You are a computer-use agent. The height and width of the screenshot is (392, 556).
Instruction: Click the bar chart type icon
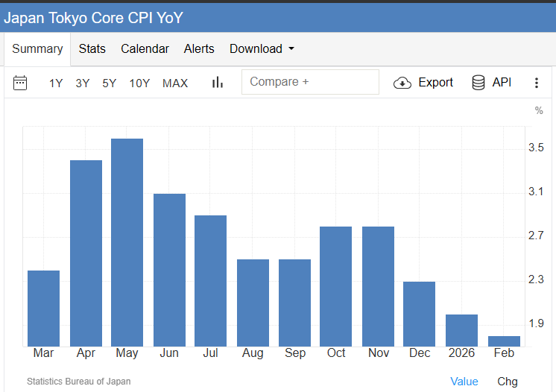[x=218, y=83]
